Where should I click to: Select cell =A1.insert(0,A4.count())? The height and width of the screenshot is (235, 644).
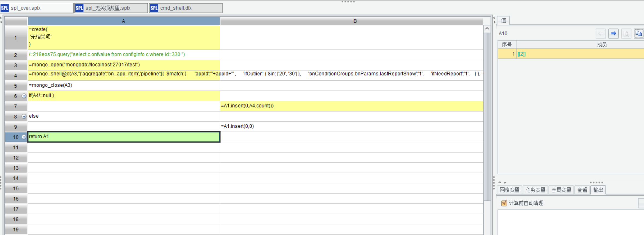coord(352,106)
